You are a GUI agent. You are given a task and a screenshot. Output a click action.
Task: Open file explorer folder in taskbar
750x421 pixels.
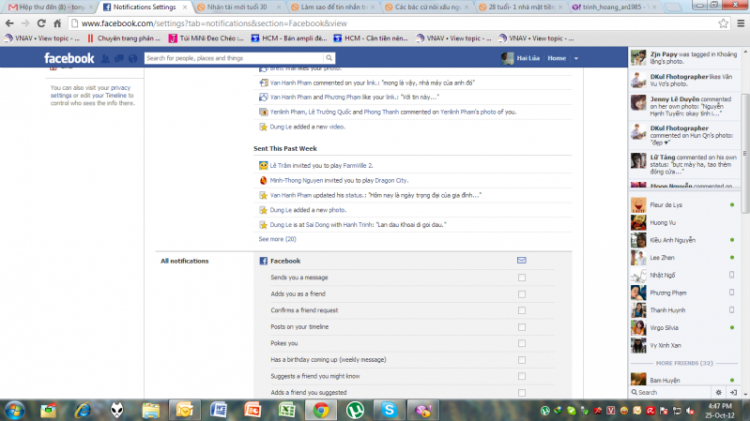pos(151,410)
